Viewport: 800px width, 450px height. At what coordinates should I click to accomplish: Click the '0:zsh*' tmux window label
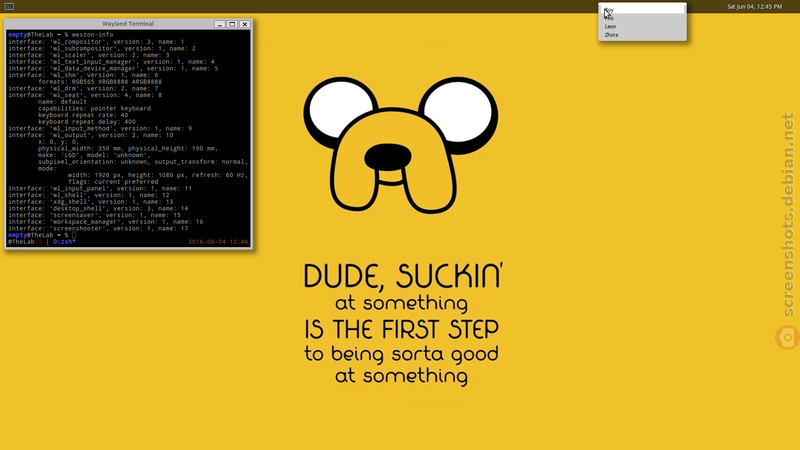64,241
